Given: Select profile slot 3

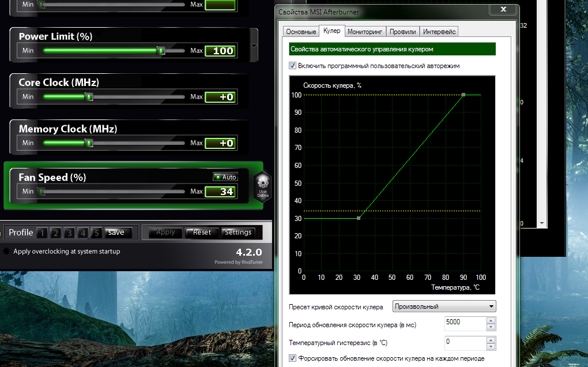Looking at the screenshot, I should [69, 233].
